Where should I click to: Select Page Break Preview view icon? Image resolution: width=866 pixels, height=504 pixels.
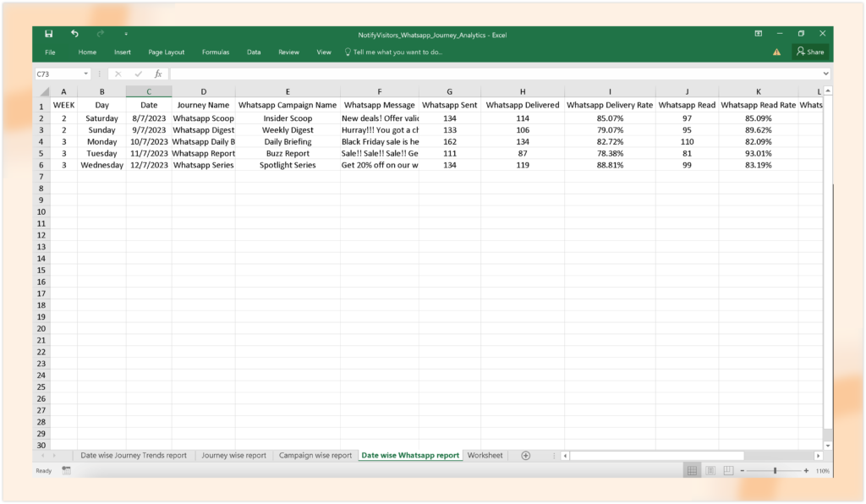coord(728,471)
